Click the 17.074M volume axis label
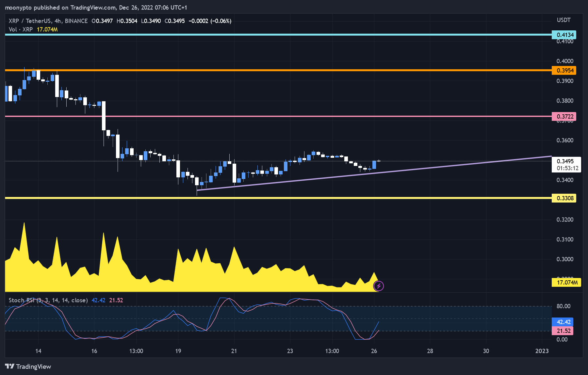Viewport: 588px width, 375px height. coord(566,282)
